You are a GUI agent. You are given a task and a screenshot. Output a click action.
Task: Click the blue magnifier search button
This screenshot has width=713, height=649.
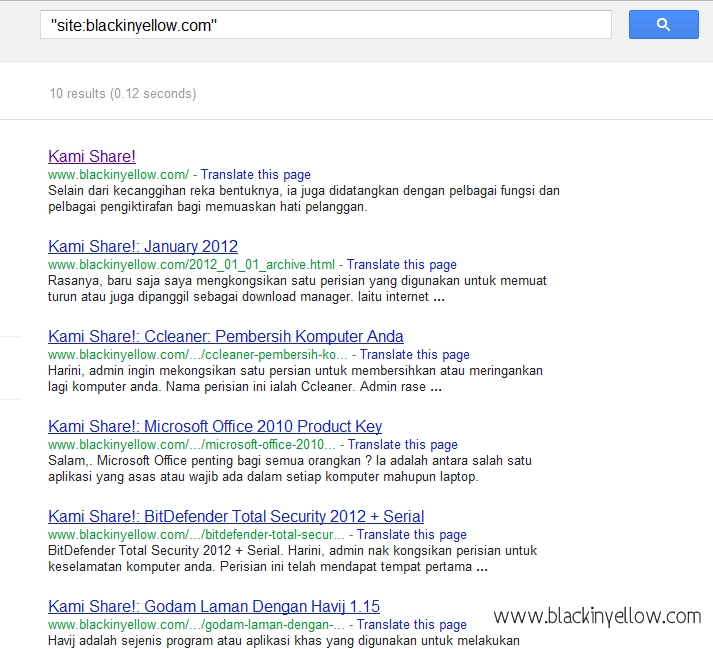tap(663, 25)
